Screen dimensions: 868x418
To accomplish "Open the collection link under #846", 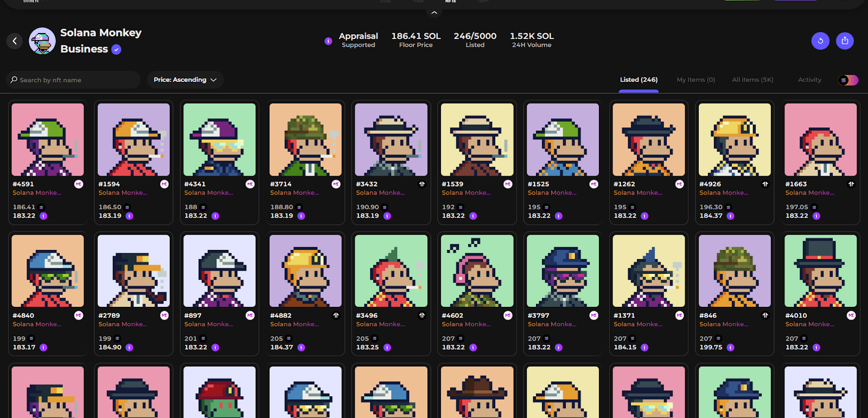I will [724, 324].
